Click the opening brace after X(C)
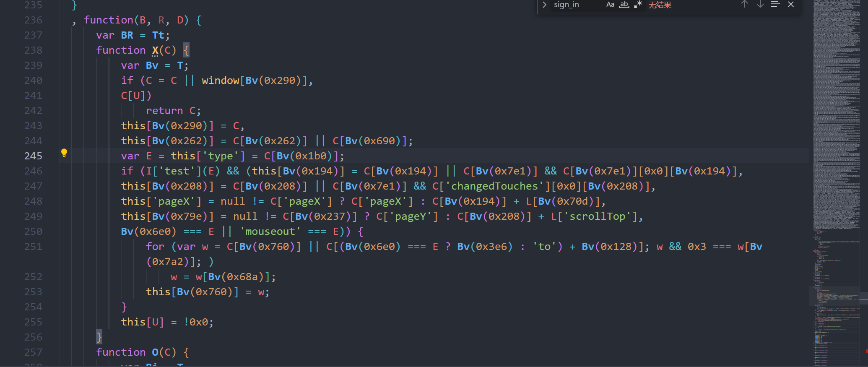 [x=186, y=50]
